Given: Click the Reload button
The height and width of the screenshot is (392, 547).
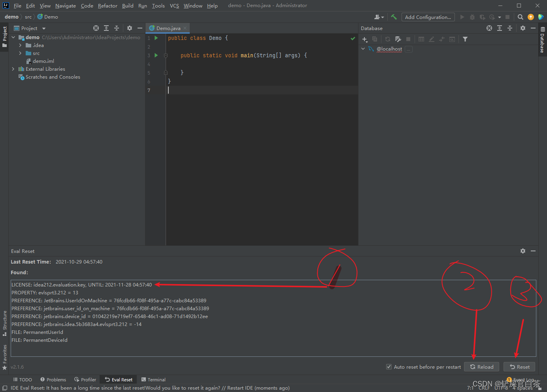Looking at the screenshot, I should (481, 367).
